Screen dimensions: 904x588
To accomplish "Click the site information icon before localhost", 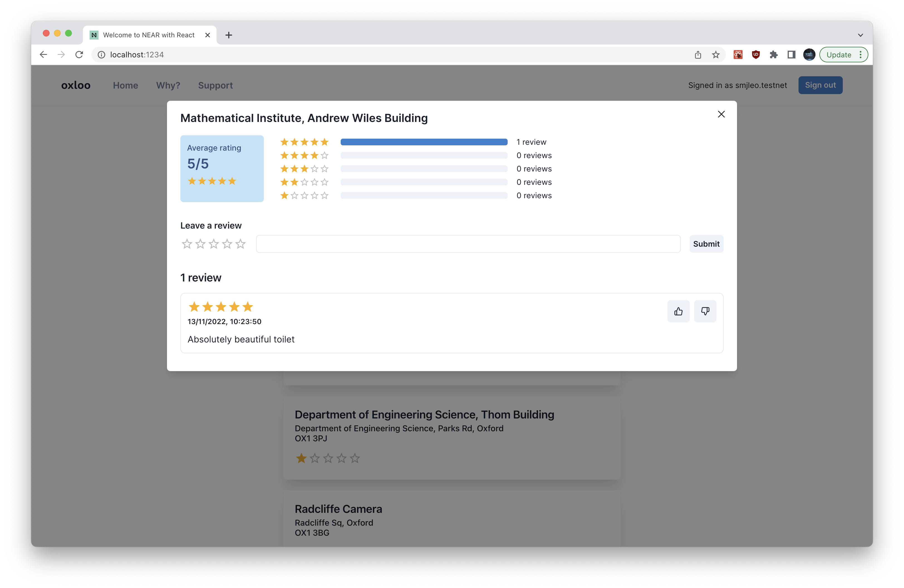I will pyautogui.click(x=101, y=55).
